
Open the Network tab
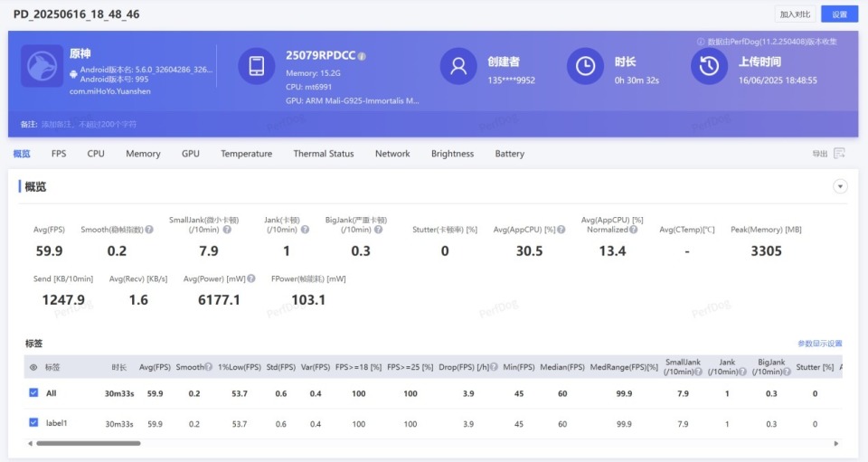392,154
